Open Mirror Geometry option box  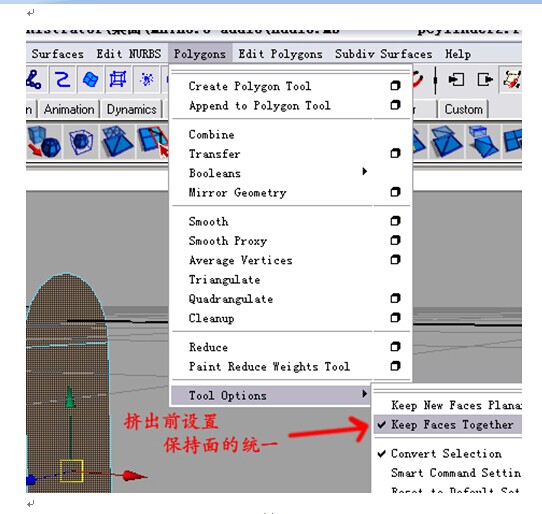click(x=395, y=191)
